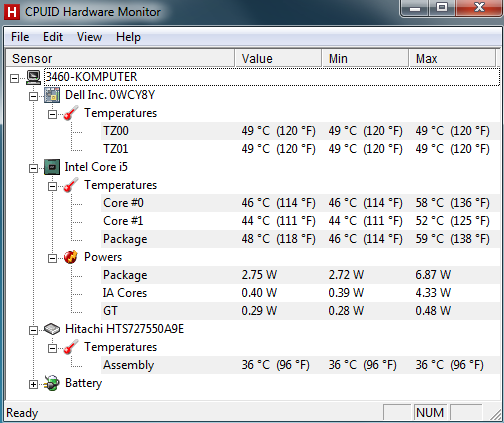Collapse the Hitachi HTS727550A9E node
Screen dimensions: 504x423
coord(33,330)
